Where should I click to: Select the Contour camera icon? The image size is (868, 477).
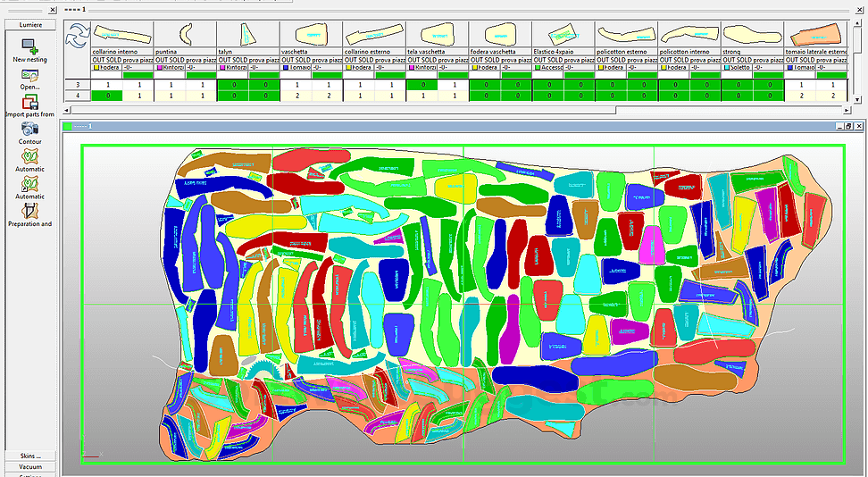30,129
